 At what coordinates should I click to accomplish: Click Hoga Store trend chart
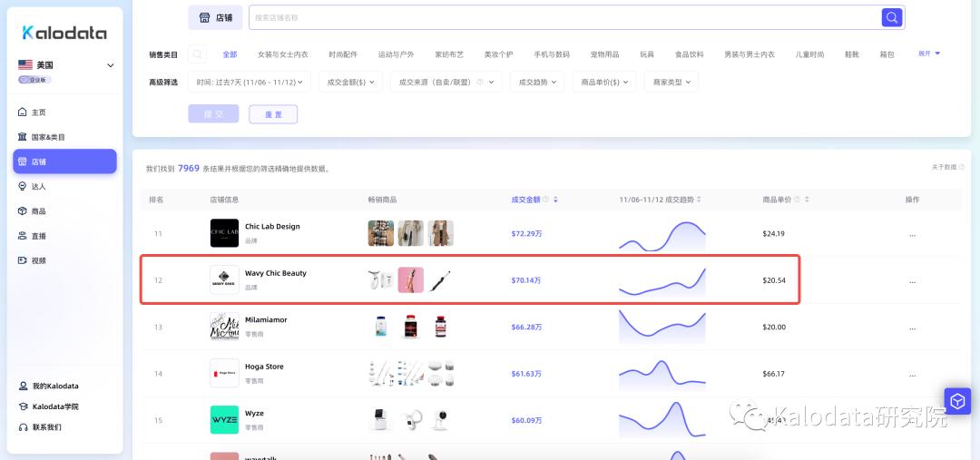coord(661,373)
